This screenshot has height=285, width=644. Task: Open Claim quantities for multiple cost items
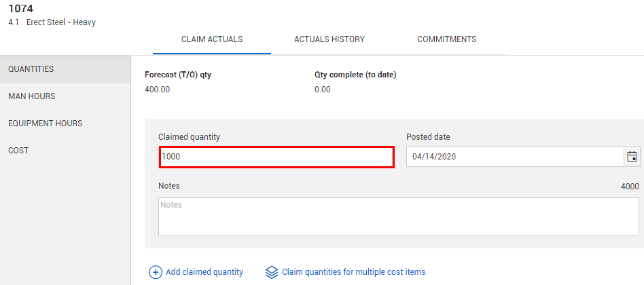[353, 272]
